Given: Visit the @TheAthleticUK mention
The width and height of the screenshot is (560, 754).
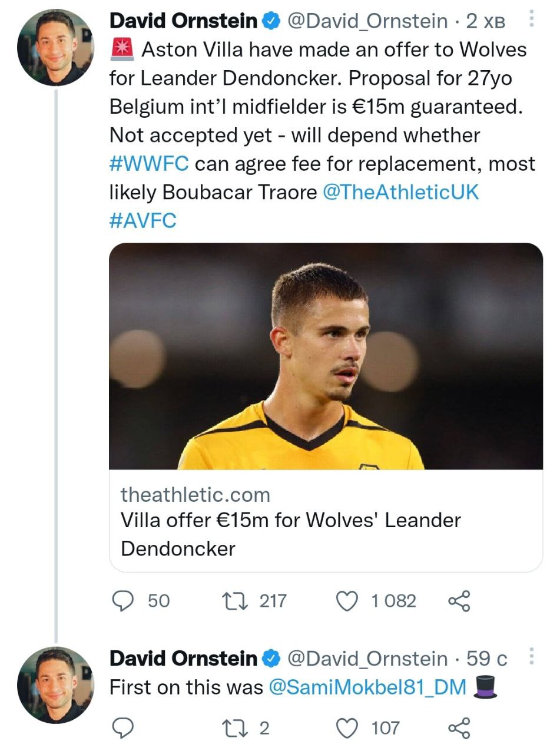Looking at the screenshot, I should coord(401,192).
